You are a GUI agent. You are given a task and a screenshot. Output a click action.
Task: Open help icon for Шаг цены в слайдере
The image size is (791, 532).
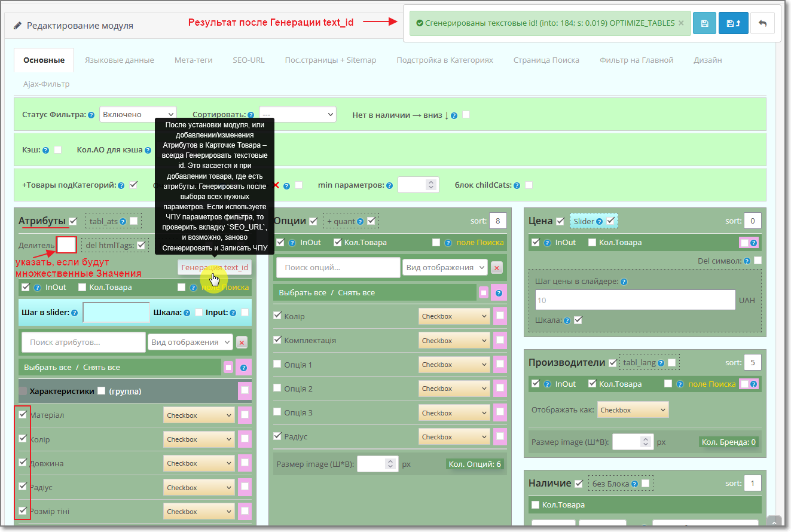624,282
